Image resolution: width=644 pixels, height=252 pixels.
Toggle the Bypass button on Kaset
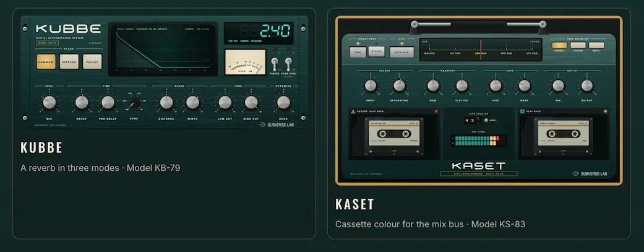coord(376,52)
